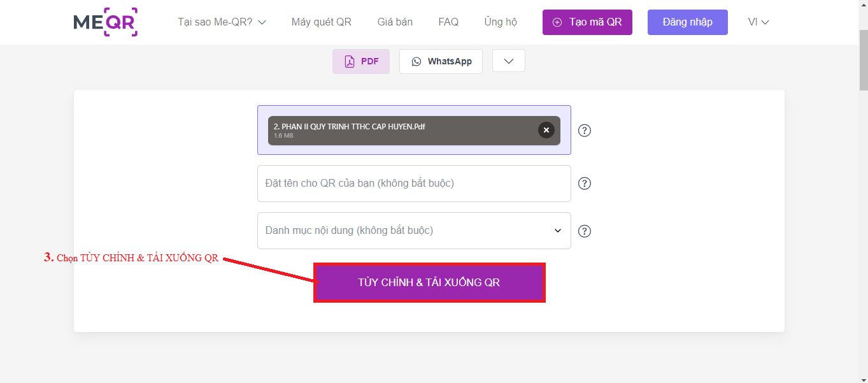This screenshot has width=868, height=383.
Task: Click the vertical page scrollbar
Action: point(864,61)
